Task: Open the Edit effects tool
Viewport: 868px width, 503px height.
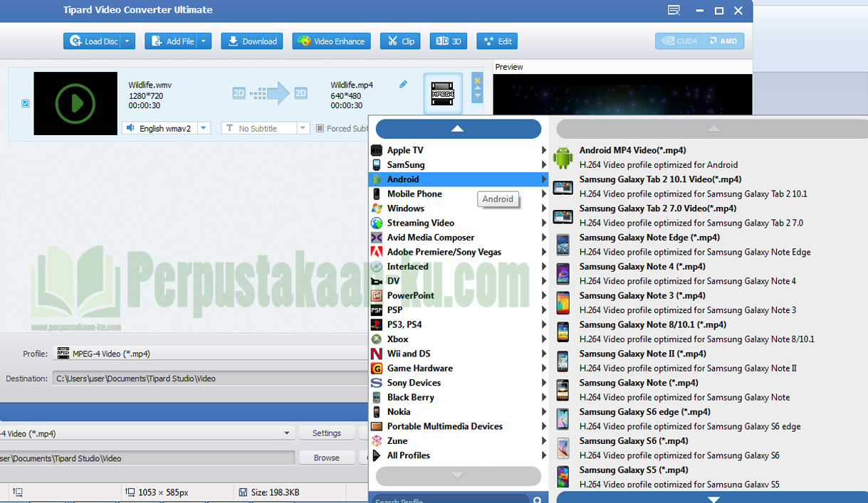Action: (x=497, y=41)
